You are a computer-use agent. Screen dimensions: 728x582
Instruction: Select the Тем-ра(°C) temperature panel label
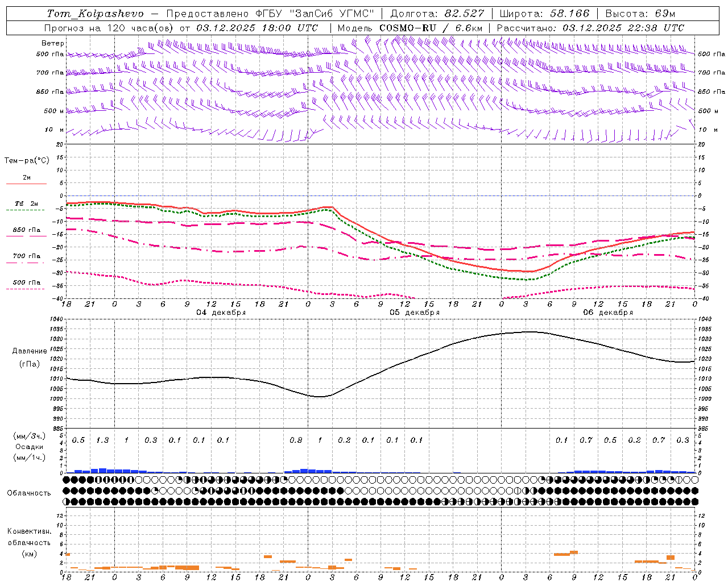pos(27,161)
